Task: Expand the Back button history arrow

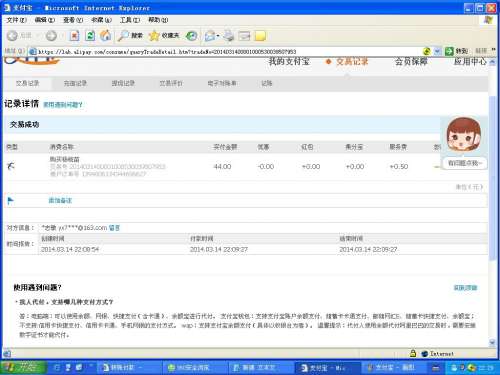Action: click(39, 36)
